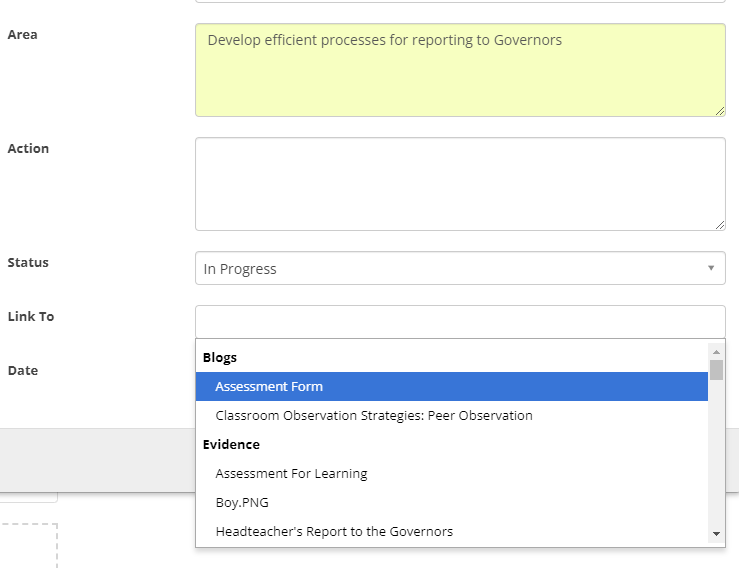
Task: Click the dropdown list scroll down arrow
Action: click(716, 535)
